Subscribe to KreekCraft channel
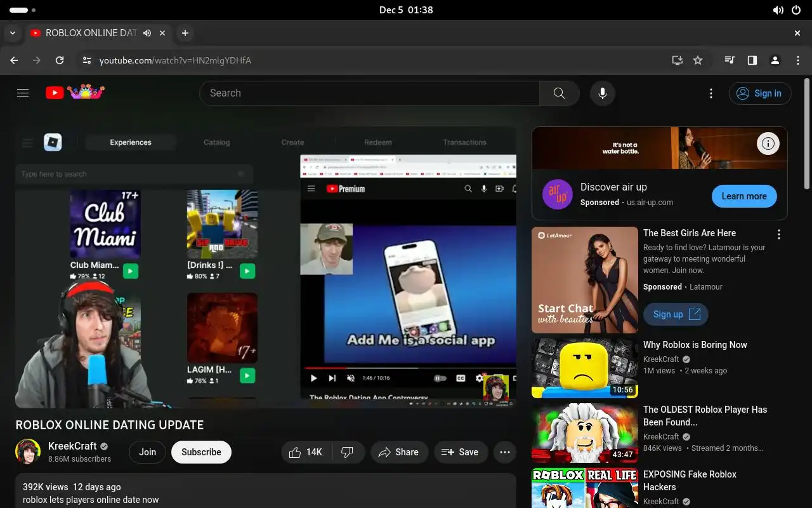Viewport: 812px width, 508px height. tap(201, 452)
